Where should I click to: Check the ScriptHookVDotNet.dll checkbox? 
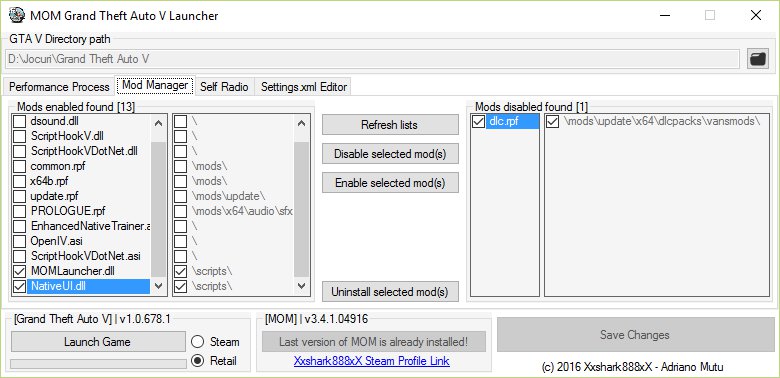click(x=19, y=151)
